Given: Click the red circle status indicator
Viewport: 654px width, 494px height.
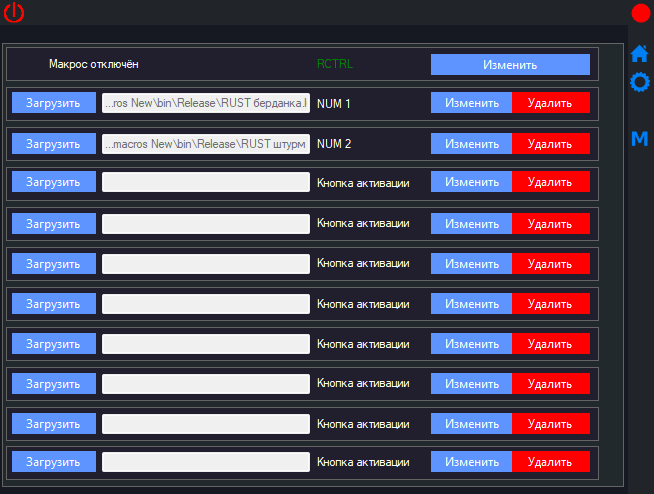Looking at the screenshot, I should pyautogui.click(x=641, y=13).
